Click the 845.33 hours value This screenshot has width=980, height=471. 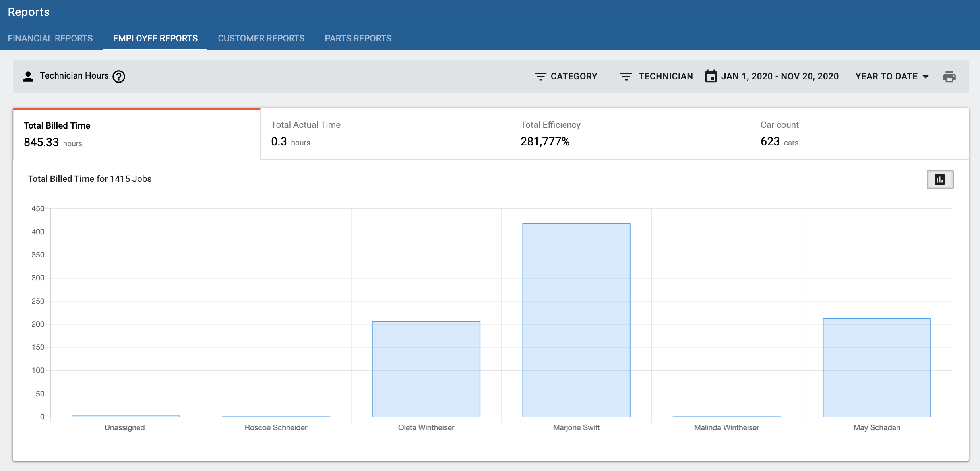[x=53, y=142]
